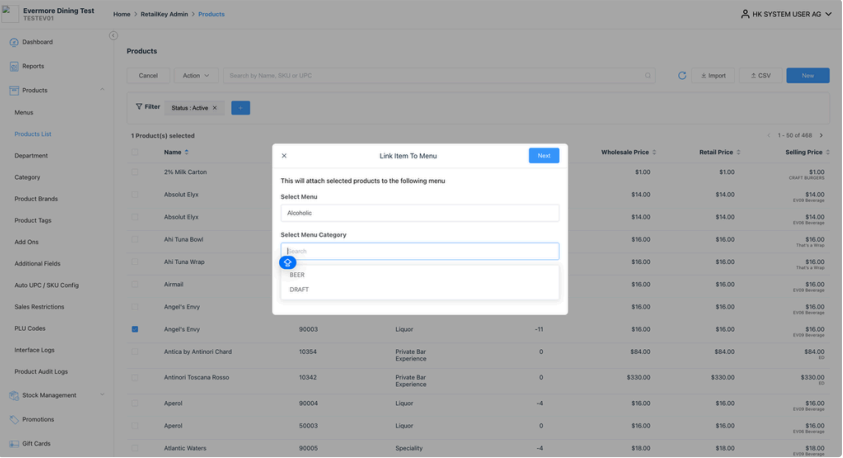Click the Dashboard icon in sidebar
Viewport: 843px width, 458px height.
(x=14, y=42)
